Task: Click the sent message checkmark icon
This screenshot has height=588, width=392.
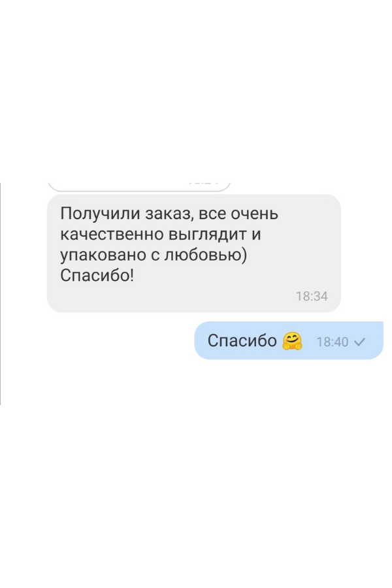Action: (x=359, y=342)
